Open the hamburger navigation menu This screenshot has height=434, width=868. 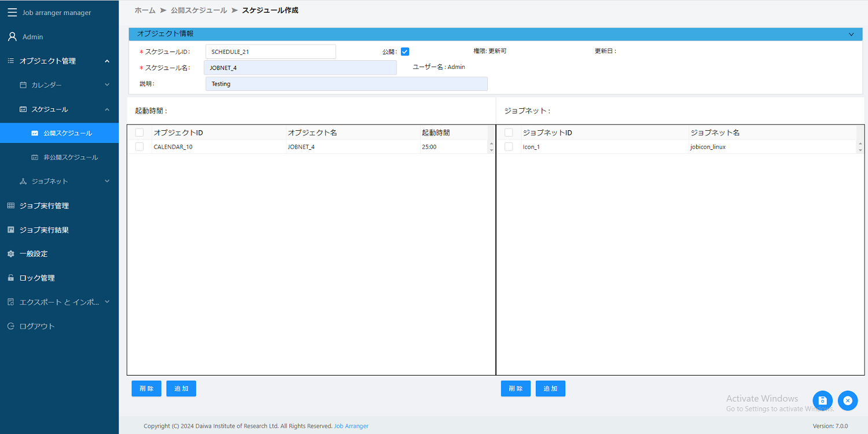click(12, 12)
